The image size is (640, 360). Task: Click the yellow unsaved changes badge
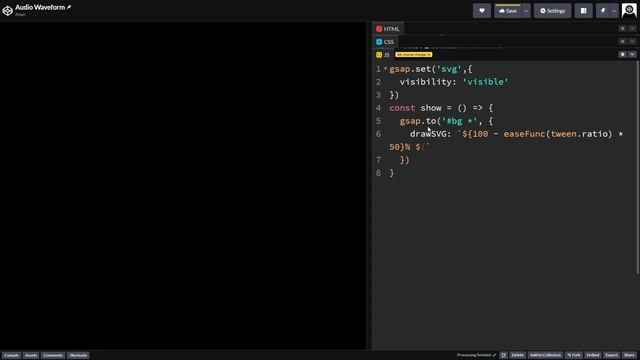tap(413, 55)
